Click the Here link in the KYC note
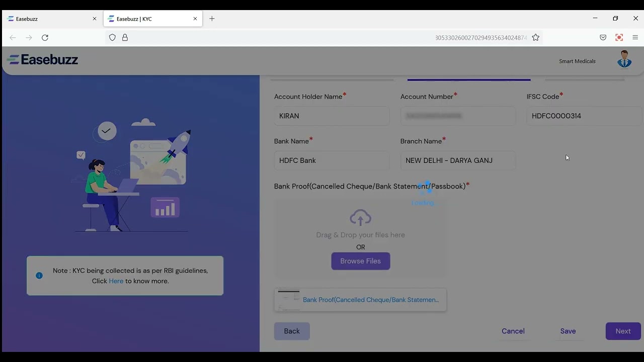This screenshot has width=644, height=362. point(116,281)
